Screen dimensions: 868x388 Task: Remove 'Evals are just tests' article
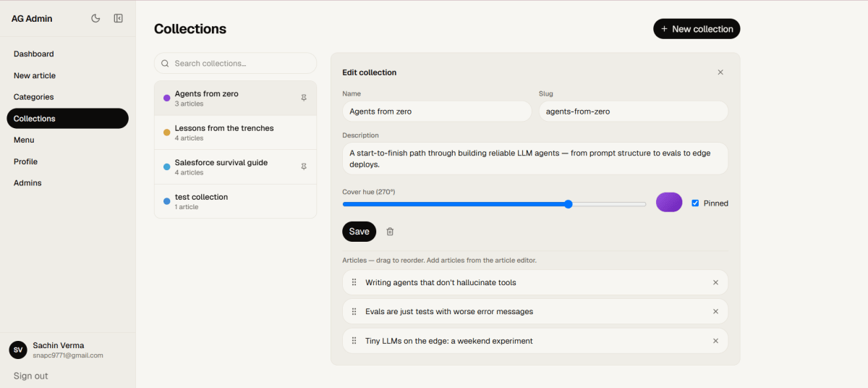click(x=716, y=311)
